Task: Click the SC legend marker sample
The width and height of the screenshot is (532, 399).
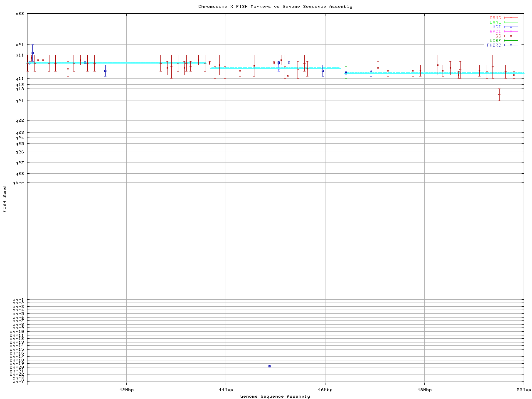Action: pos(511,36)
